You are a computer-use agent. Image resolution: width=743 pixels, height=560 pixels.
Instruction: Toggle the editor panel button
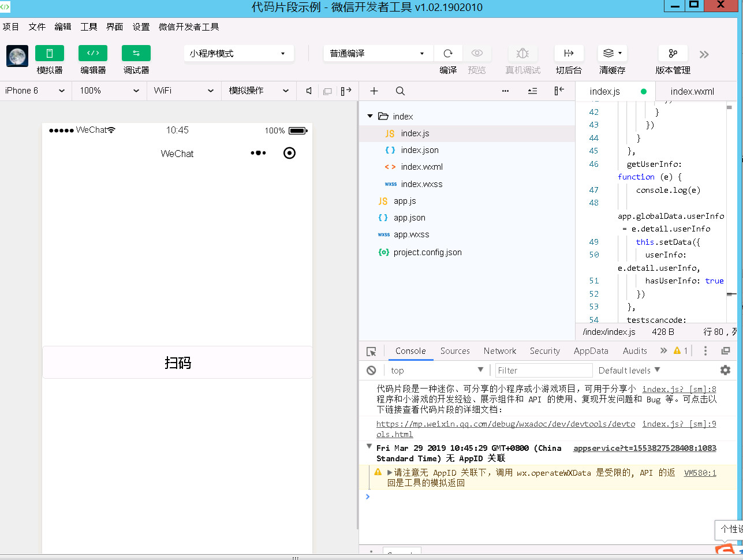coord(93,53)
